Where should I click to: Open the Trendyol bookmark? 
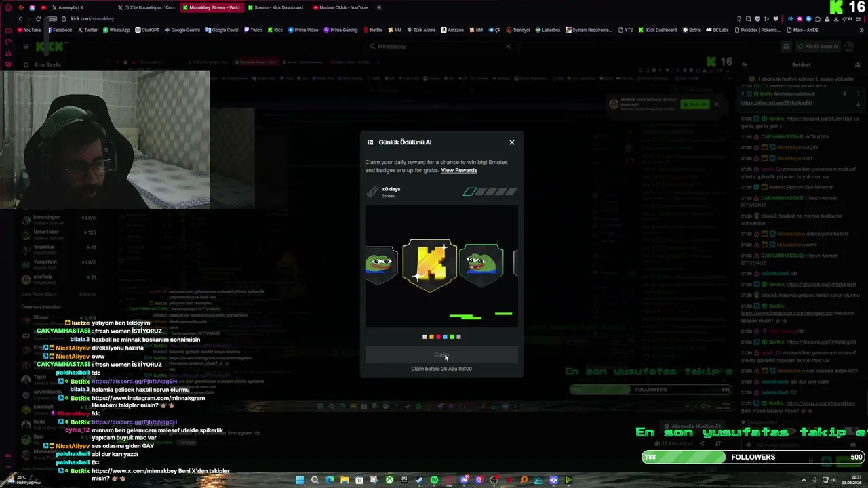pyautogui.click(x=518, y=30)
